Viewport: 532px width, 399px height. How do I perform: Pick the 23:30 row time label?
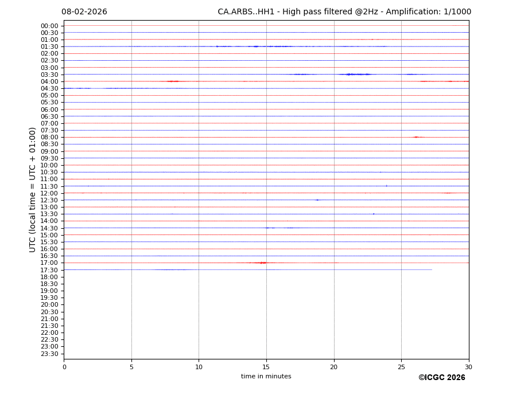[x=49, y=354]
